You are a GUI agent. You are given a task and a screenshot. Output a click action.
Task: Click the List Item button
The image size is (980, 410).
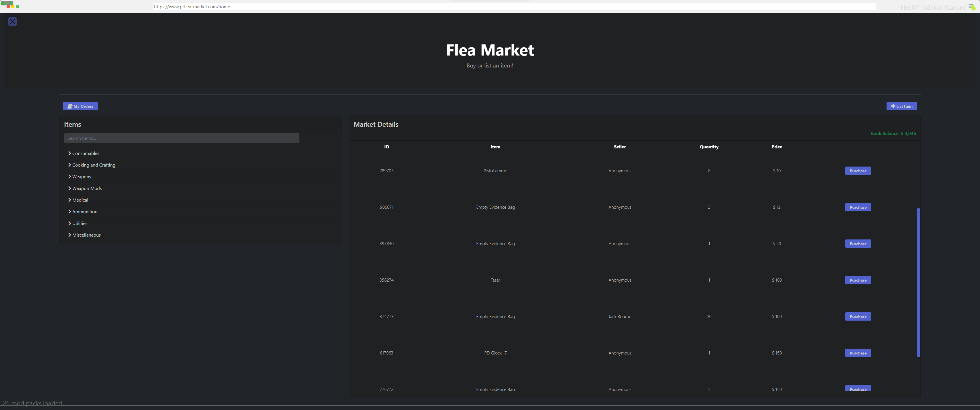901,106
